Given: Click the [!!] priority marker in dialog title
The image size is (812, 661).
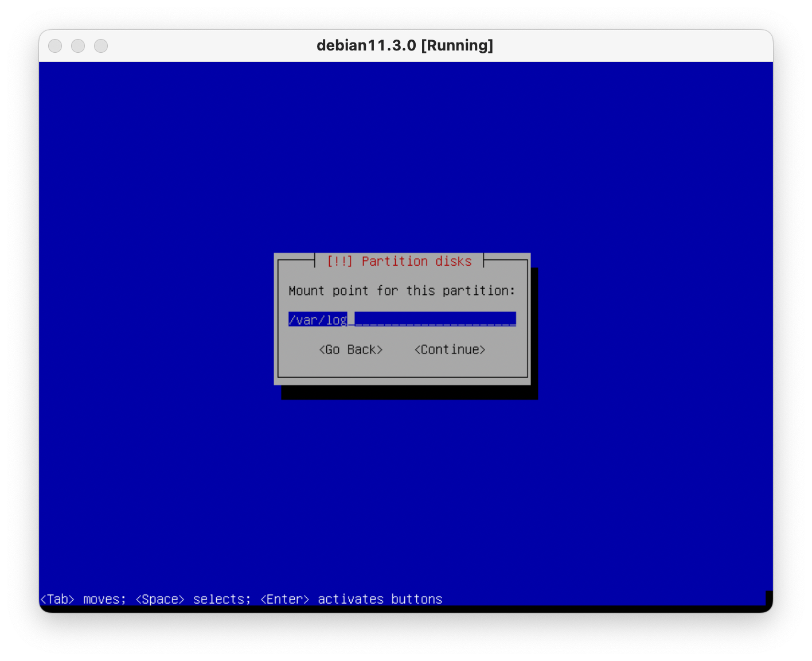Looking at the screenshot, I should click(x=339, y=261).
